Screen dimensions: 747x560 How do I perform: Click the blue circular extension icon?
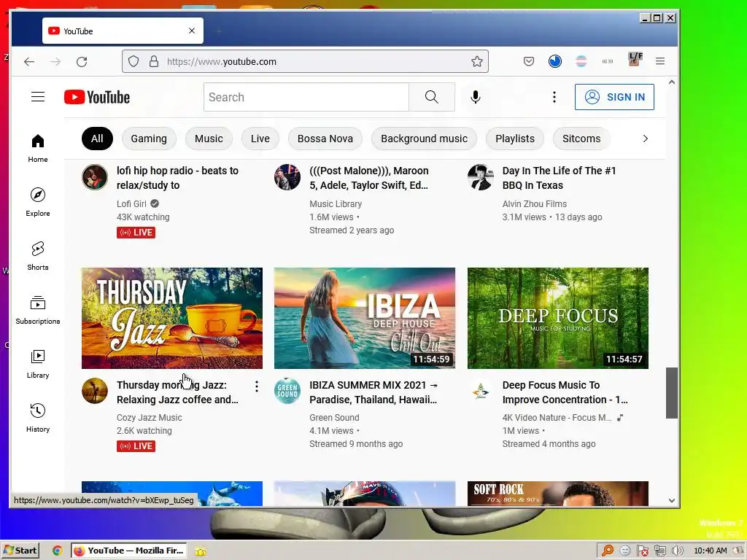point(555,61)
